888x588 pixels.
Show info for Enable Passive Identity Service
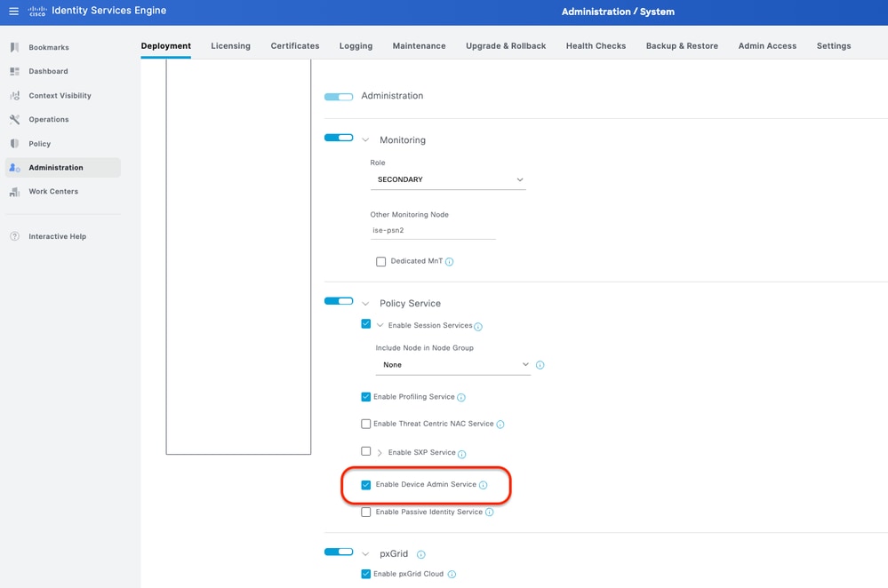[489, 513]
